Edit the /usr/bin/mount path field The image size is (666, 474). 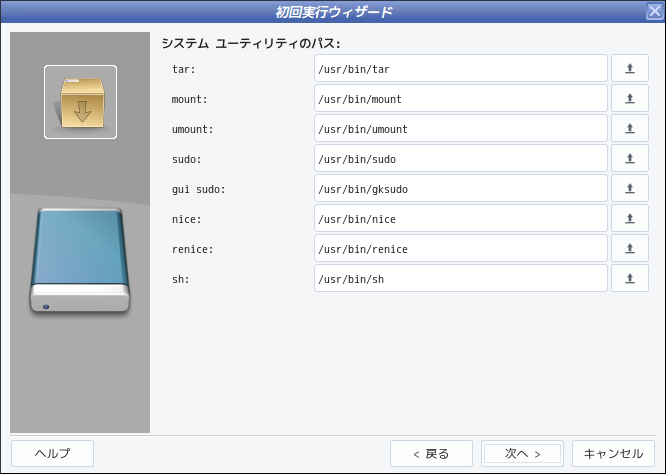460,98
